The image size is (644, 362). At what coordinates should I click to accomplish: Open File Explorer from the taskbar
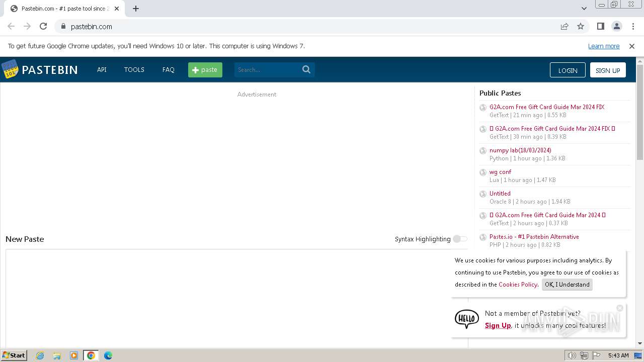point(57,355)
